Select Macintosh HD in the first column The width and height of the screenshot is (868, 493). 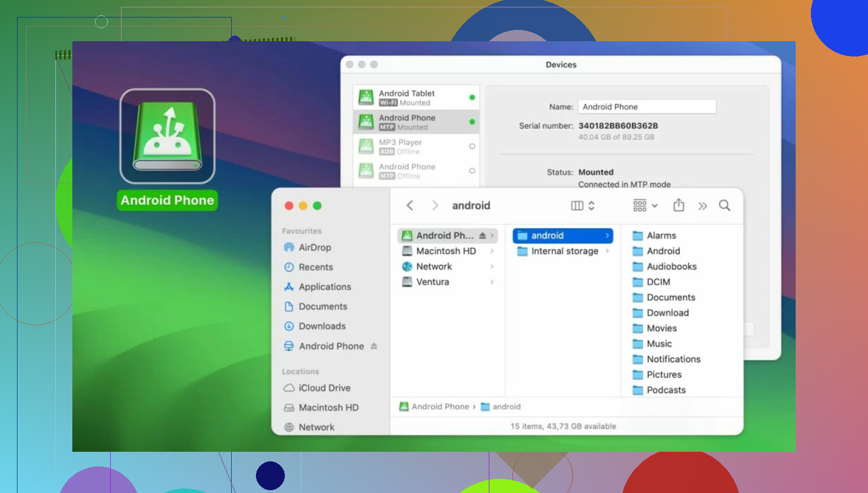(x=439, y=251)
